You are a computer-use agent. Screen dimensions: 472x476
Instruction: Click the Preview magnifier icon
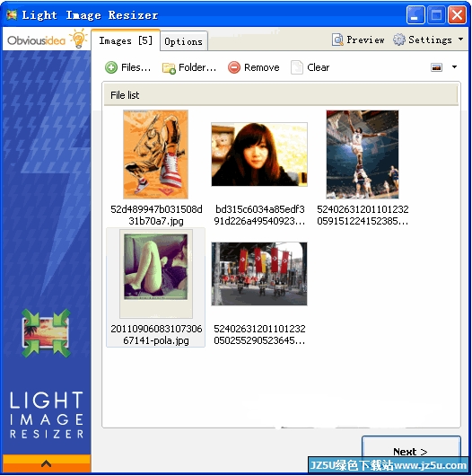coord(337,40)
